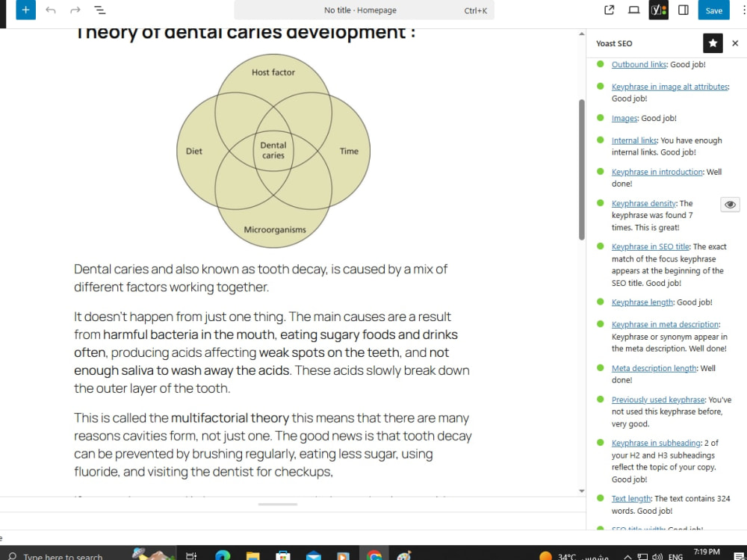Image resolution: width=747 pixels, height=560 pixels.
Task: Open the Keyphrase in introduction link
Action: (657, 172)
